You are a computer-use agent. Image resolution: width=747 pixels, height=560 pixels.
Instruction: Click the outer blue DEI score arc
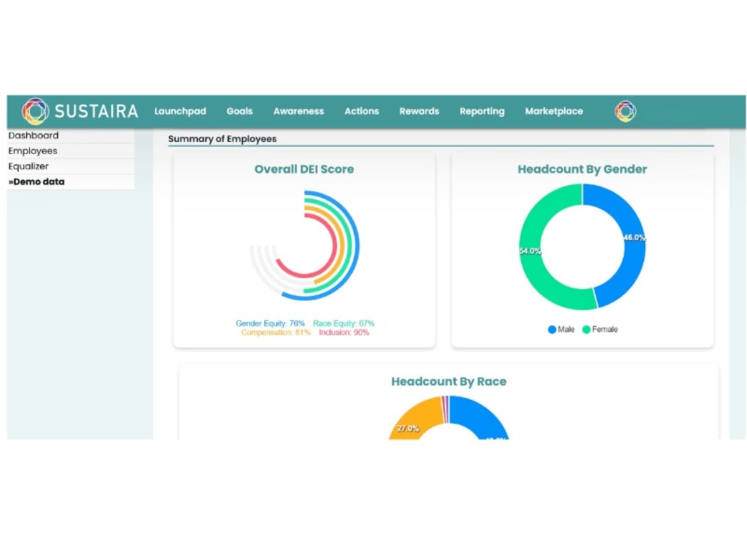coord(357,245)
